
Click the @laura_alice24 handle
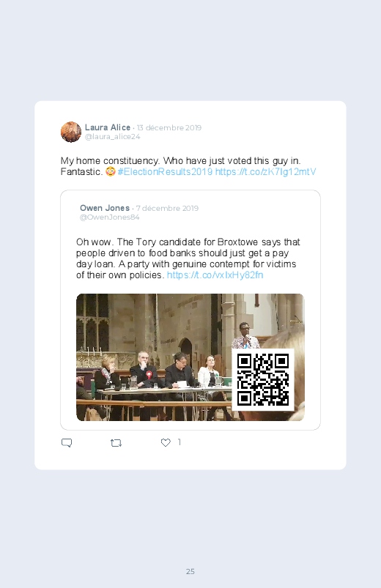(113, 136)
